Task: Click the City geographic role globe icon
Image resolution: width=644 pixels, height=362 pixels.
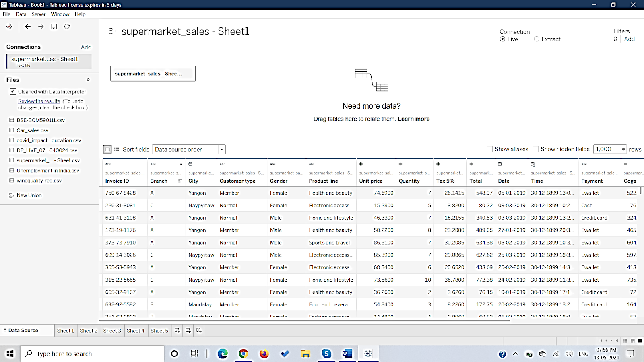Action: point(190,164)
